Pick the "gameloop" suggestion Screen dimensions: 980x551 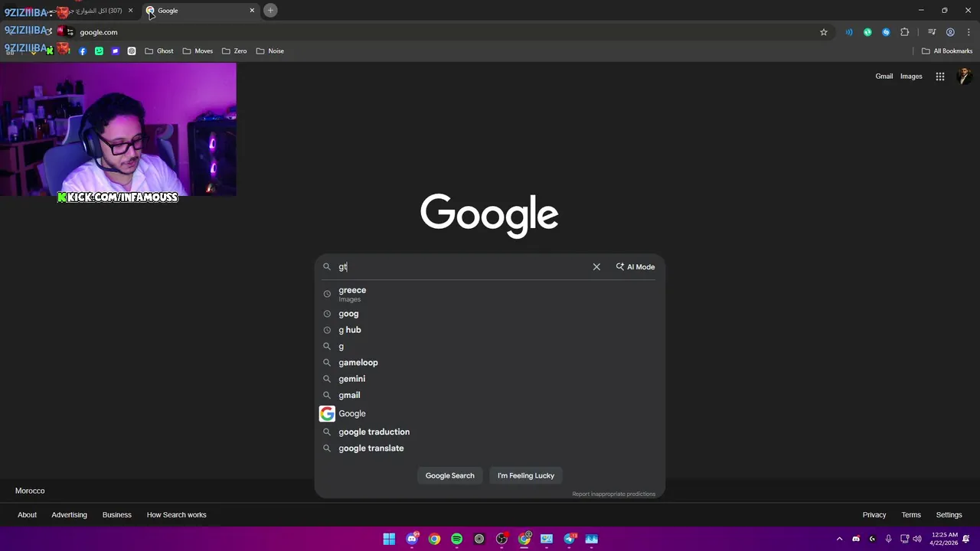coord(489,363)
